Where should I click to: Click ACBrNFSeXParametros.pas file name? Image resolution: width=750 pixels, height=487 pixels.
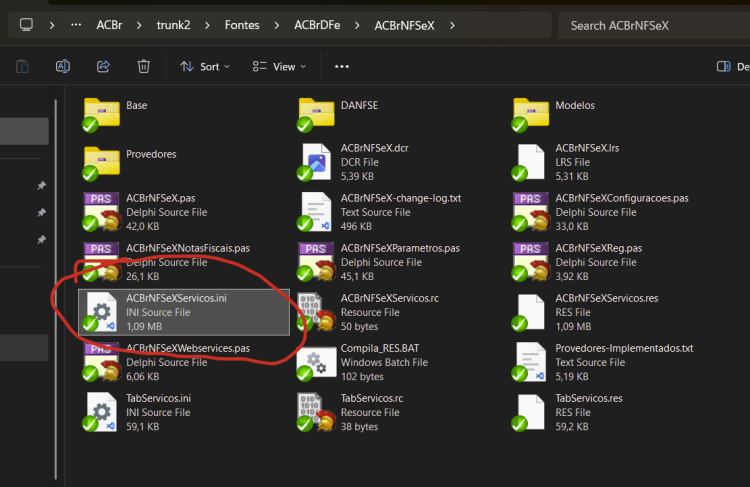pos(400,248)
